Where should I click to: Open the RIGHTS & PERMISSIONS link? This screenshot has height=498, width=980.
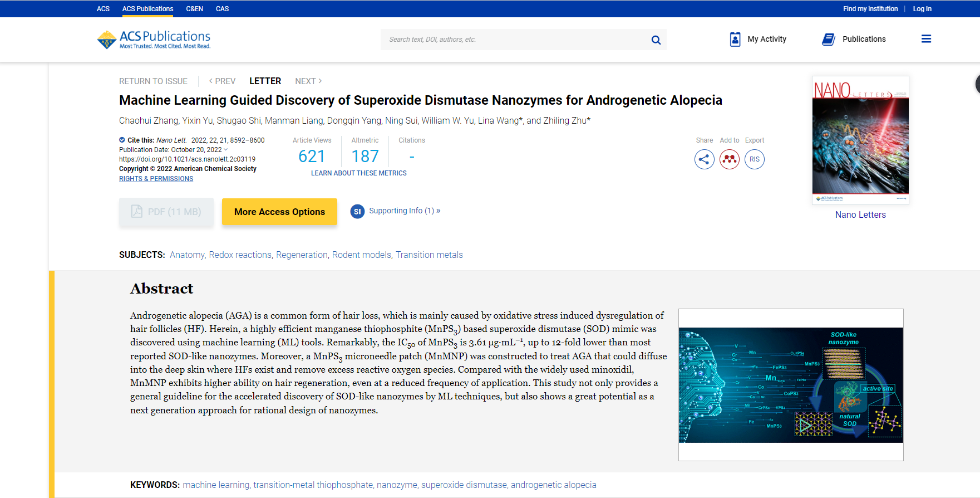156,179
